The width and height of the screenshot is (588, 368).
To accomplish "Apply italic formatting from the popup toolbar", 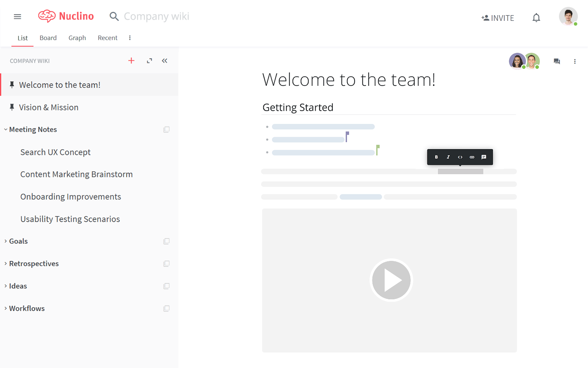I will [x=448, y=157].
